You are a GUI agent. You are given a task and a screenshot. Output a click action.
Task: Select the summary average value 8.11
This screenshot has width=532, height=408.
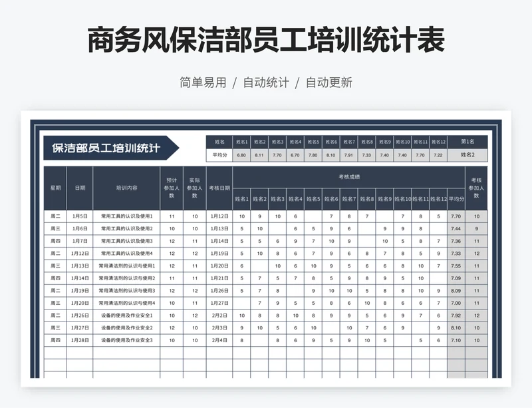(259, 155)
